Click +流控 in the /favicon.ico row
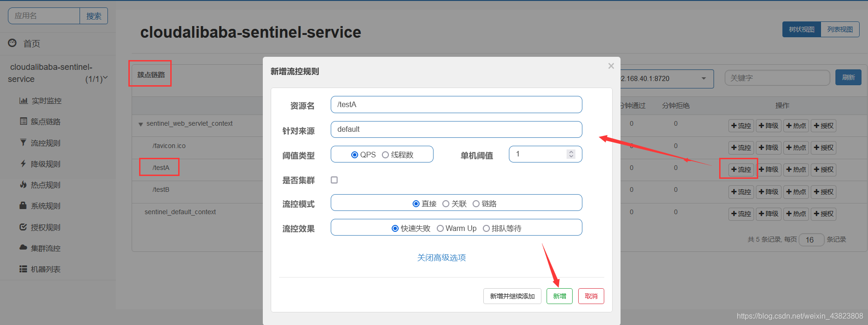The width and height of the screenshot is (868, 325). (741, 148)
